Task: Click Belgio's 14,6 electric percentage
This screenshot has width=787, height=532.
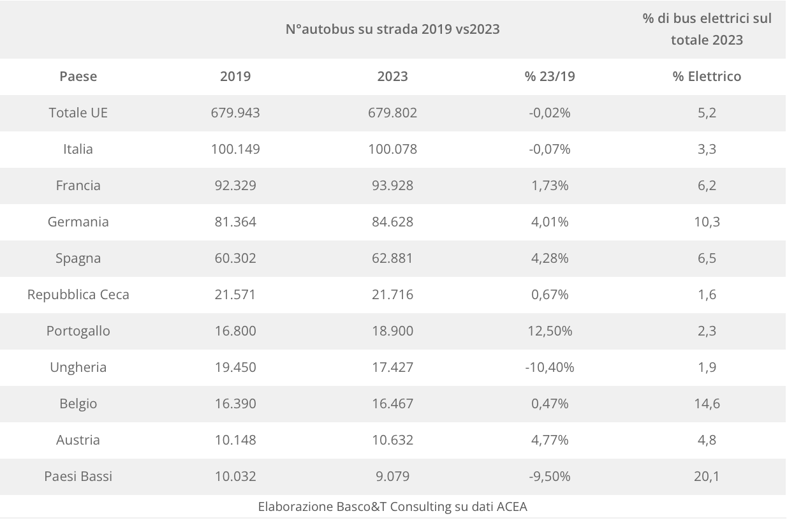Action: (707, 404)
